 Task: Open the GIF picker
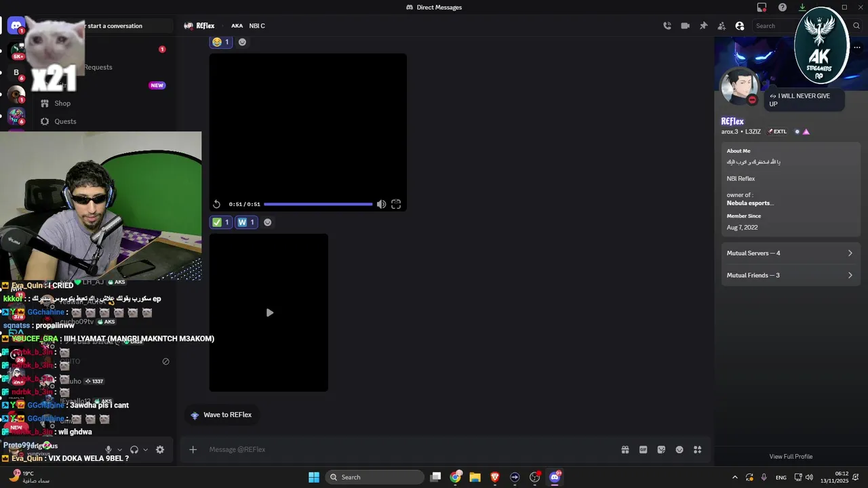click(643, 449)
